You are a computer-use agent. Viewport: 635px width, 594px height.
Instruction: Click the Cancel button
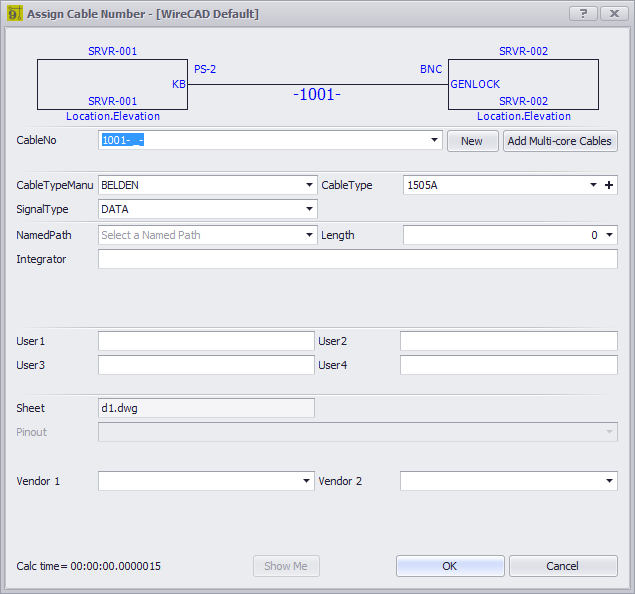(x=563, y=566)
